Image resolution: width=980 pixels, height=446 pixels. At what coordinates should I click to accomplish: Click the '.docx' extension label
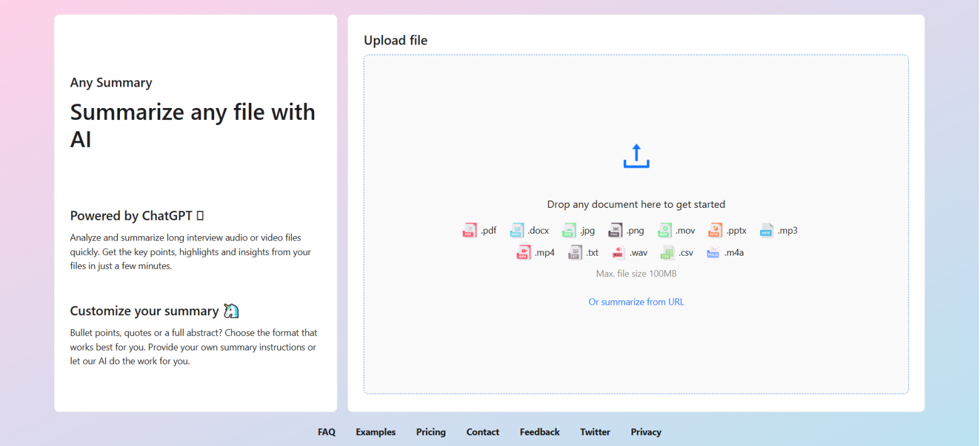point(538,231)
